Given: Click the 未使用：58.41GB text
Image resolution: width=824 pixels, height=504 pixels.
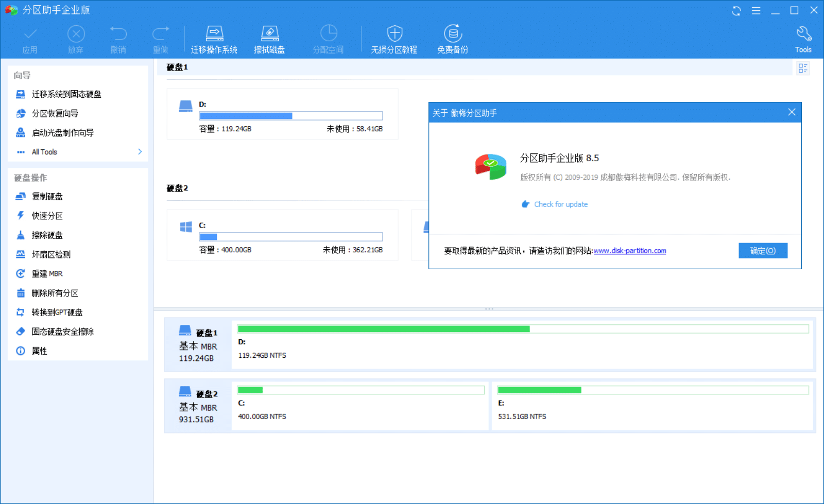Looking at the screenshot, I should pyautogui.click(x=354, y=129).
